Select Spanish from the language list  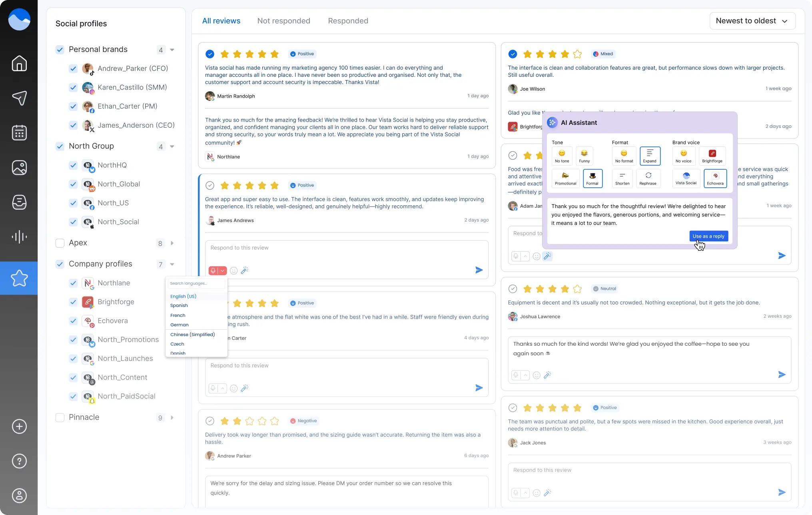[x=179, y=305]
